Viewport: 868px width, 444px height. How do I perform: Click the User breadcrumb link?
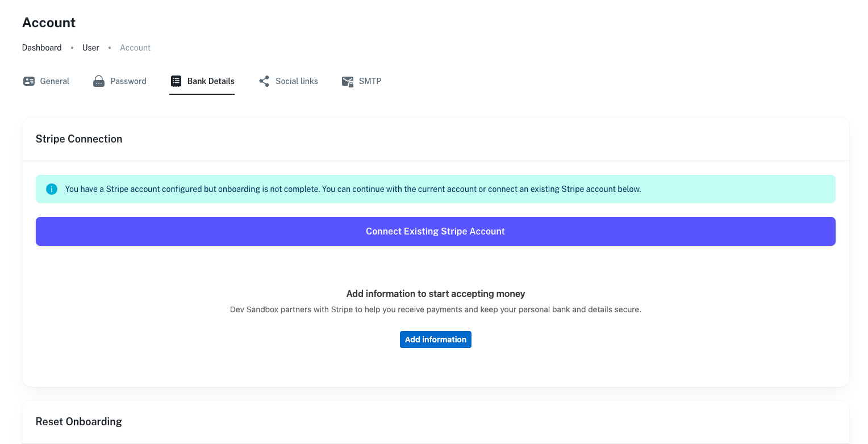pos(91,48)
